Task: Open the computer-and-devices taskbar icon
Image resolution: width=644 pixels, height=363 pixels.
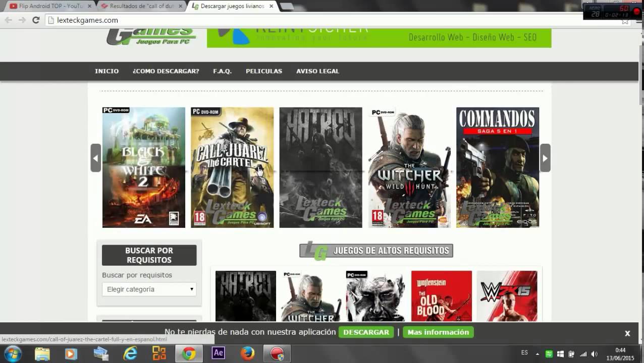Action: tap(100, 354)
